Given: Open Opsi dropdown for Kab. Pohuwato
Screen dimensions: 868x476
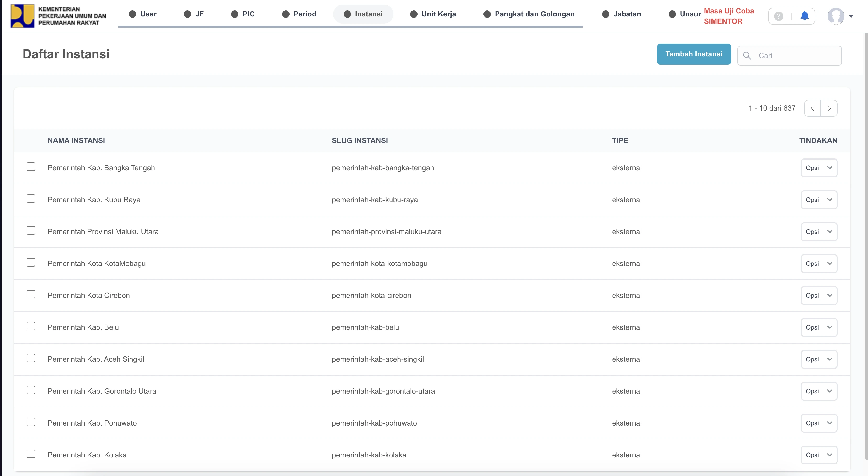Looking at the screenshot, I should click(x=819, y=423).
